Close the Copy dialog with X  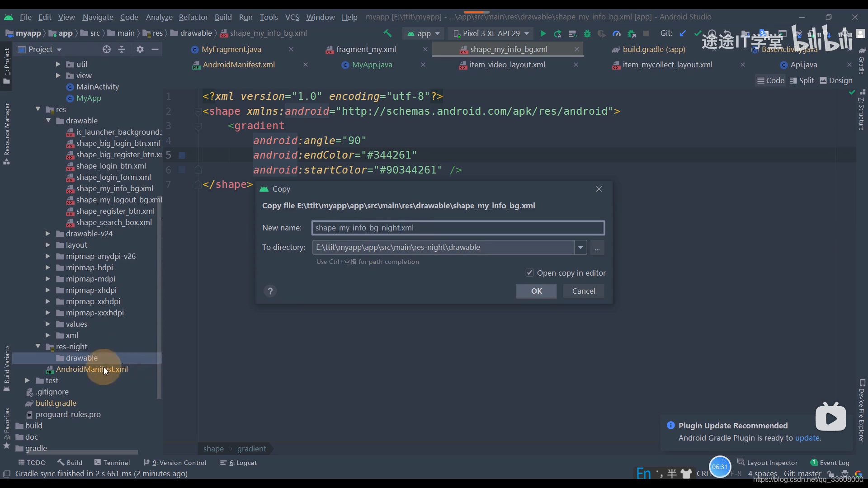point(599,189)
